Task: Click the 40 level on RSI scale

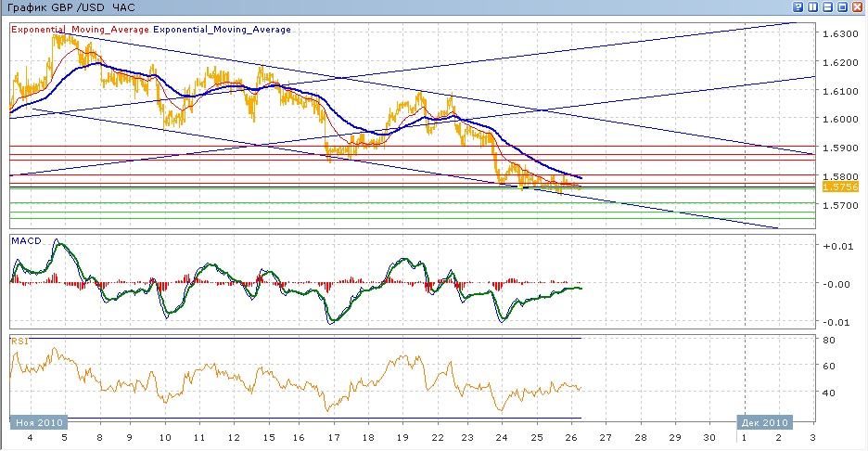Action: click(829, 393)
